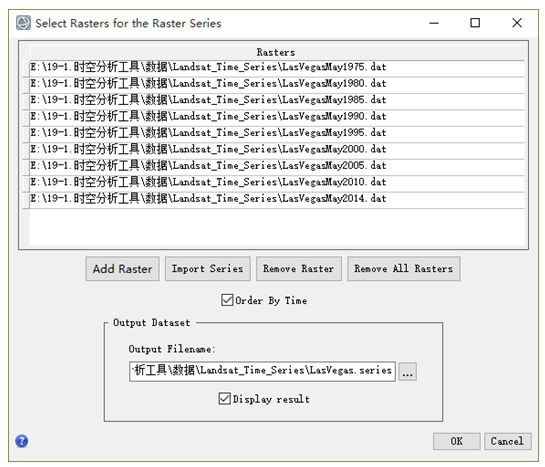The width and height of the screenshot is (545, 467).
Task: Toggle the Order By Time checkbox
Action: 227,300
